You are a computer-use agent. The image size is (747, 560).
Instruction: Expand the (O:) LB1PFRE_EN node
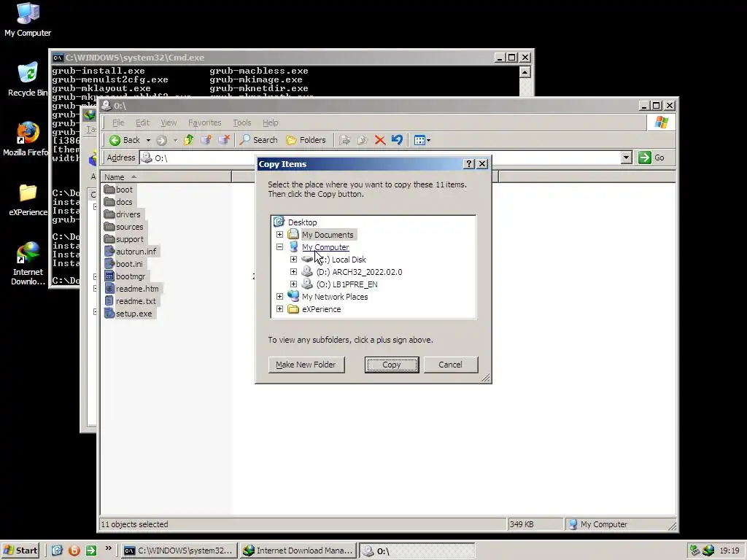click(293, 284)
